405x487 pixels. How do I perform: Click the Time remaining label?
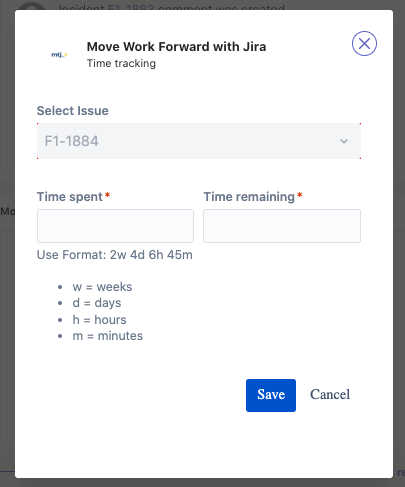click(x=249, y=197)
